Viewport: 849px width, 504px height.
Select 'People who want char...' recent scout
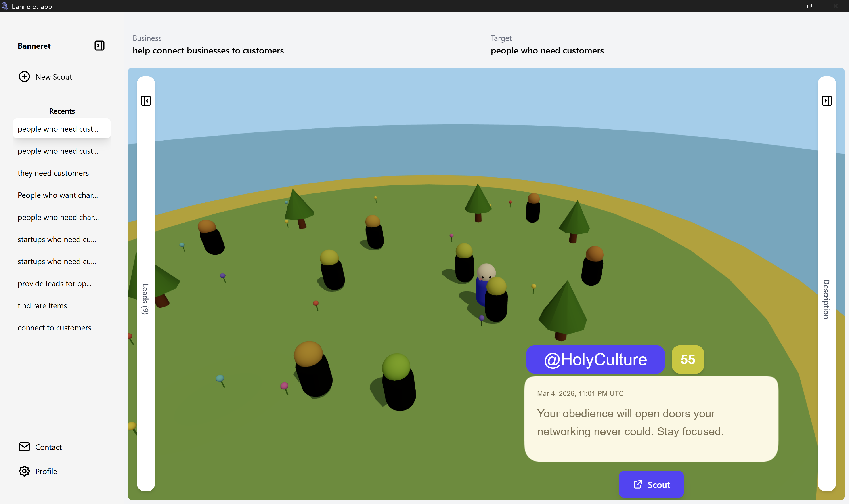pyautogui.click(x=58, y=195)
